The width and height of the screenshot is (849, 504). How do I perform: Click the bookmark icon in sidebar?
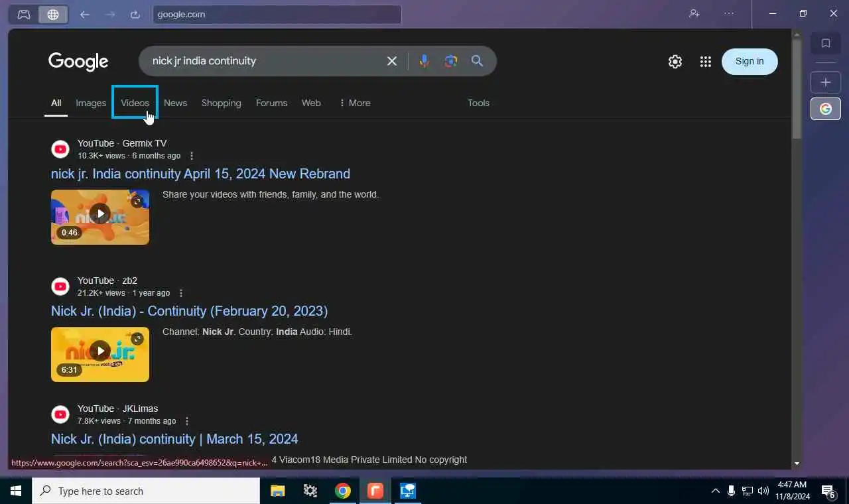(826, 43)
